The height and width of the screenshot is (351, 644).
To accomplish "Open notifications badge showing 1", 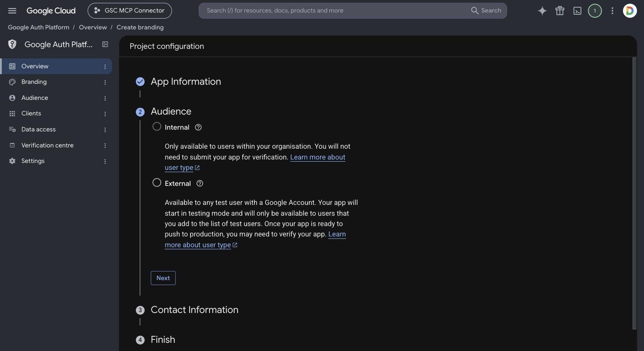I will coord(595,11).
